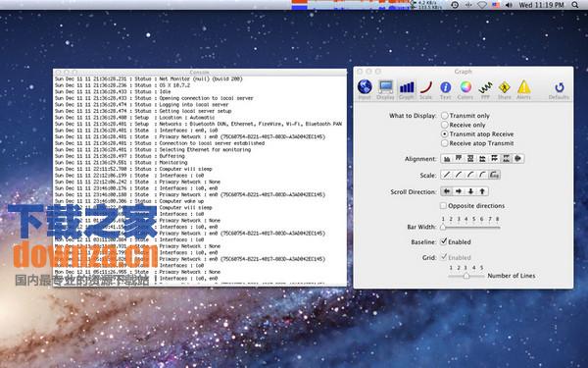Set Scroll Direction to up arrow

click(482, 191)
